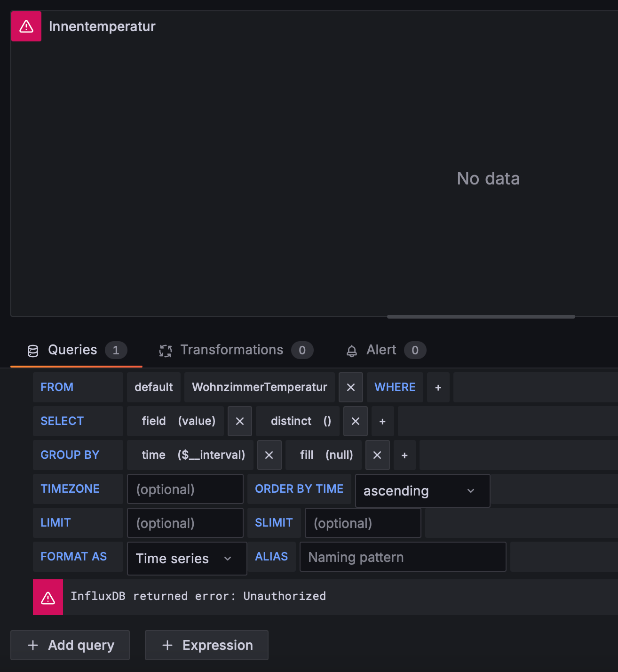Open the Innentemperatur panel title

(102, 26)
